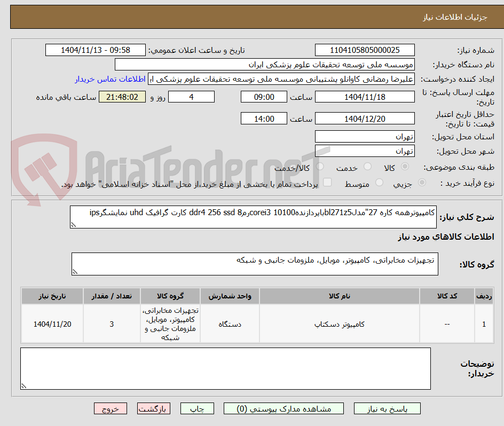Select the 'کالا' radio button
Screen dimensions: 504x426
[x=405, y=167]
